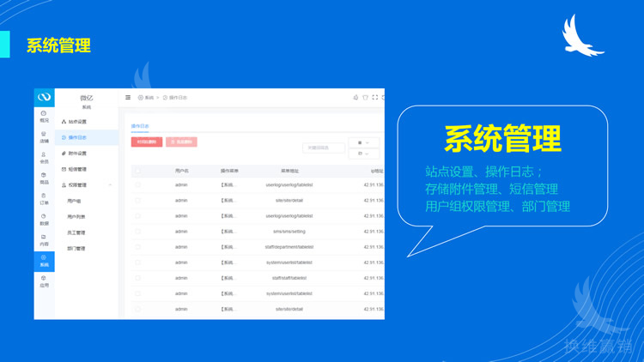This screenshot has height=362, width=644.
Task: Open the 数据 data section in left rail
Action: (44, 220)
